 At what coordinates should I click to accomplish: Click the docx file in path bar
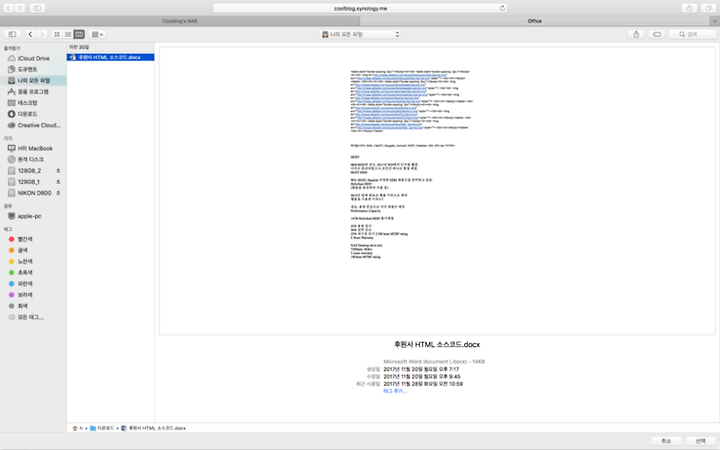pyautogui.click(x=153, y=428)
